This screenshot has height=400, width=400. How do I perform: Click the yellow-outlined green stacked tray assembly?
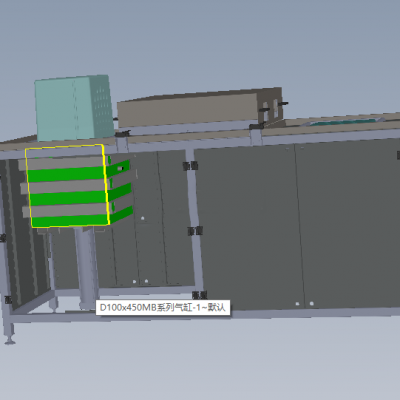tap(67, 187)
